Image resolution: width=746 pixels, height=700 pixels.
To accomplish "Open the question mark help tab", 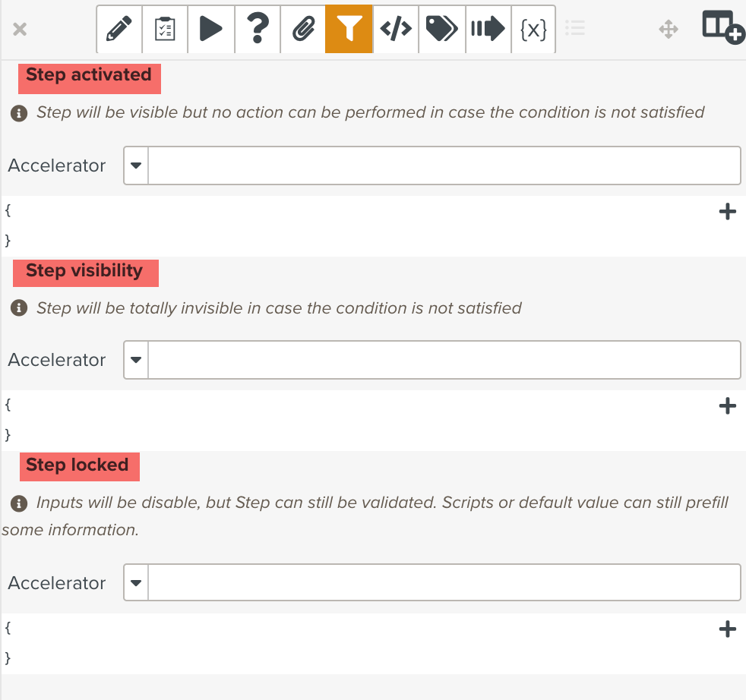I will point(258,30).
